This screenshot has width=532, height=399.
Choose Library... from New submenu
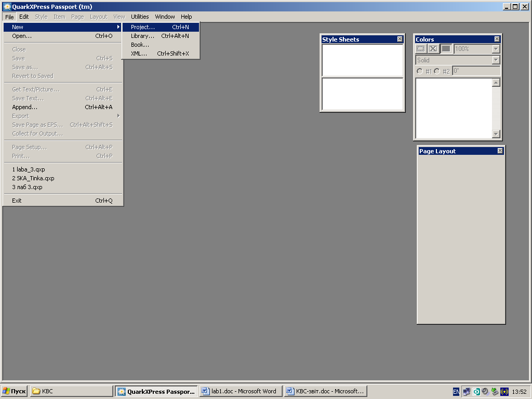[161, 36]
